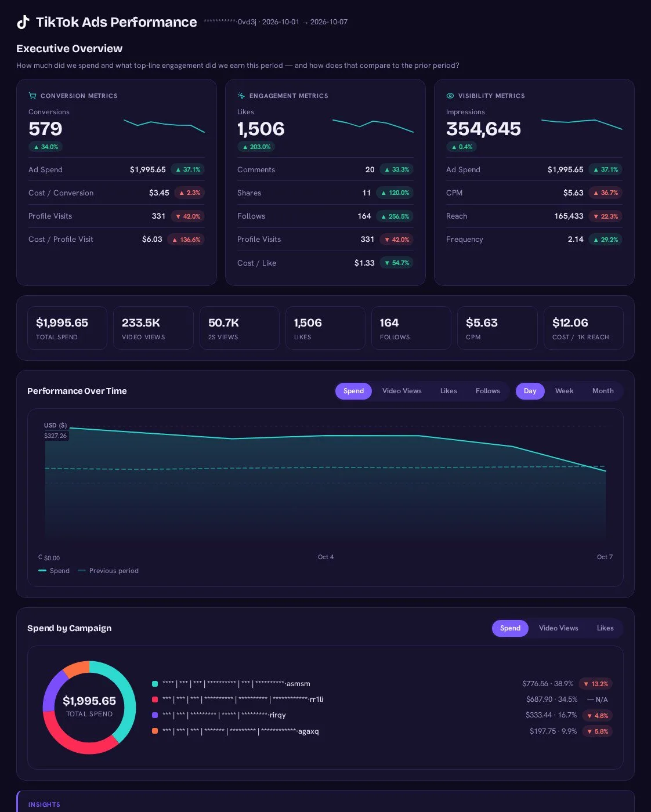
Task: Open the 164 Follows summary card
Action: click(411, 328)
